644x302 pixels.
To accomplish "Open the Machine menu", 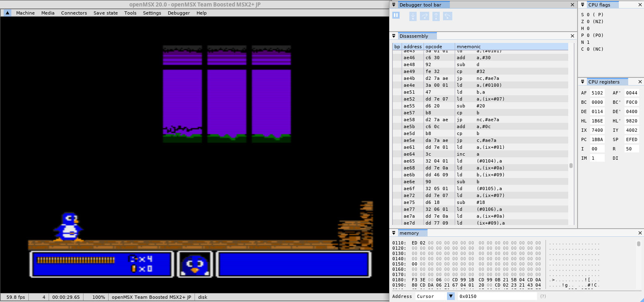I will click(x=25, y=13).
